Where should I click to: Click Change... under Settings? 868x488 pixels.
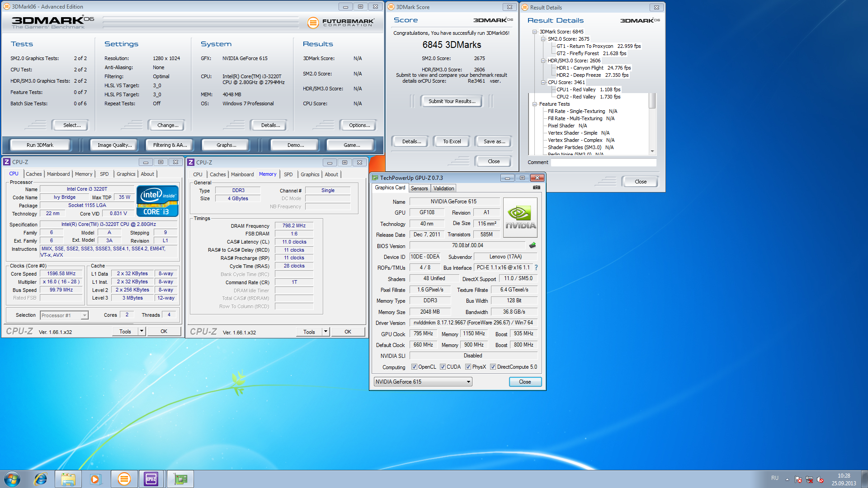pyautogui.click(x=167, y=125)
